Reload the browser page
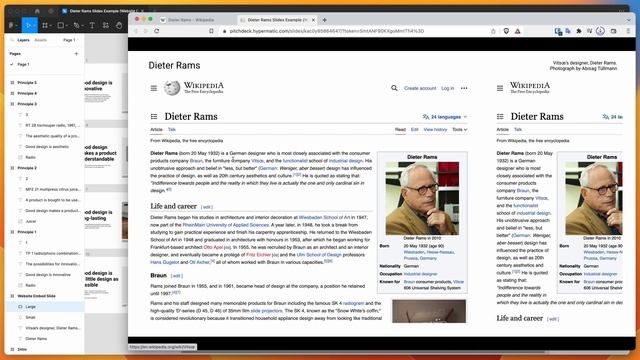This screenshot has width=640, height=360. pos(157,31)
